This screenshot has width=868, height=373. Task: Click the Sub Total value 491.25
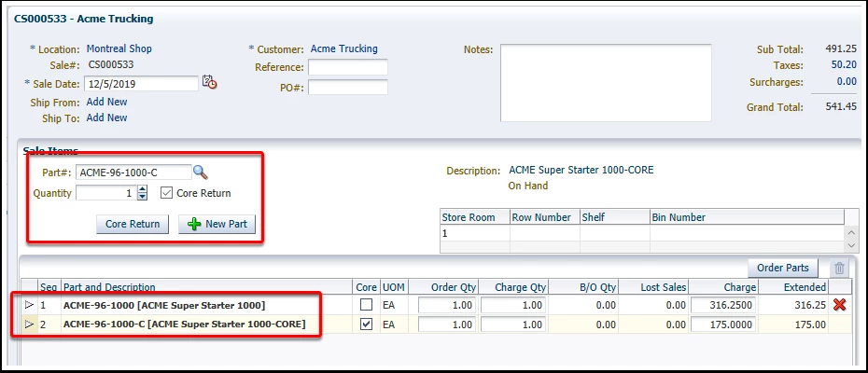click(x=841, y=48)
